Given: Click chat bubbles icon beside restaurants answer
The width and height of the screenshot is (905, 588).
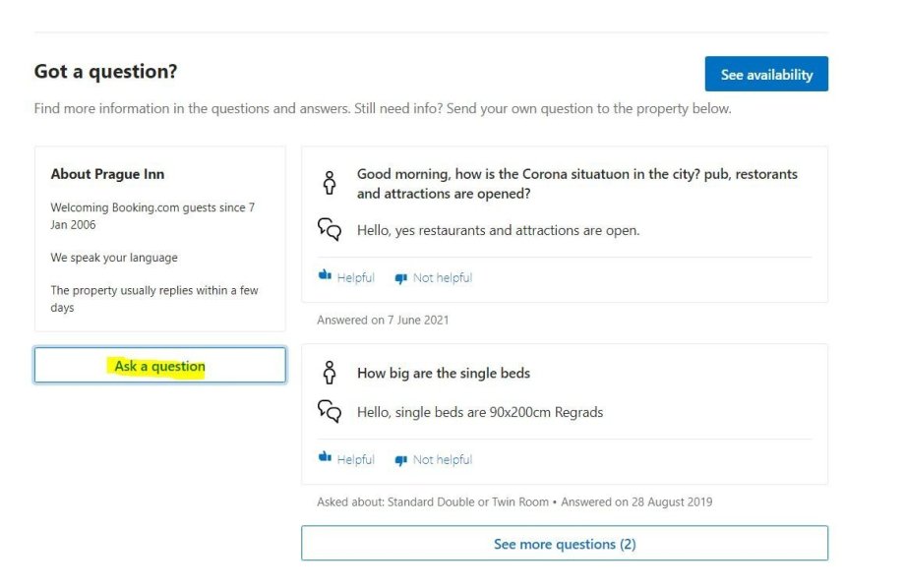Looking at the screenshot, I should point(330,230).
